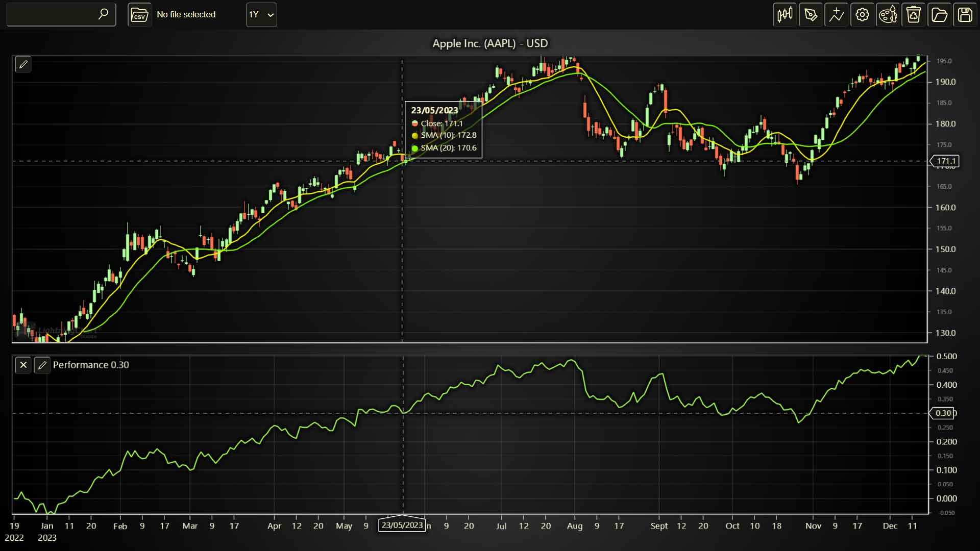
Task: Click the 171.1 price axis marker
Action: [945, 161]
